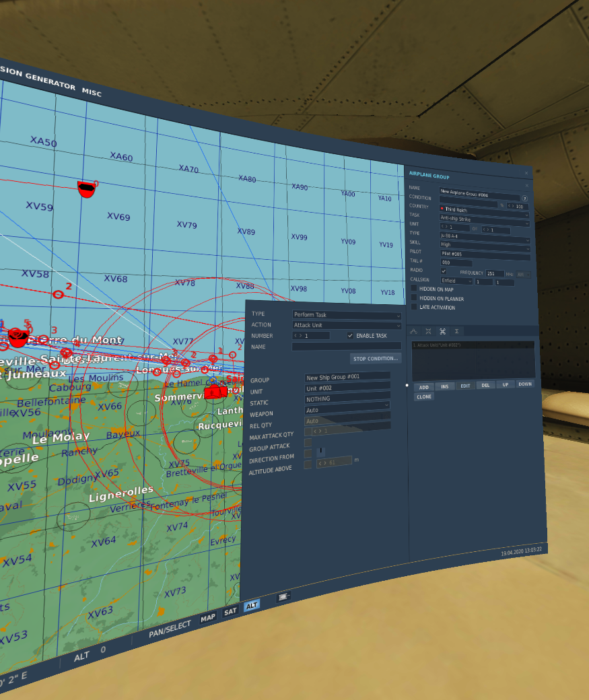
Task: Switch map view to SAT mode
Action: pyautogui.click(x=230, y=612)
